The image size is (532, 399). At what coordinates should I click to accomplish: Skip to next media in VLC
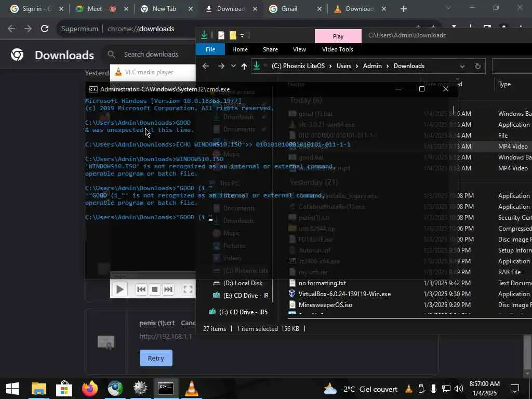[x=168, y=289]
